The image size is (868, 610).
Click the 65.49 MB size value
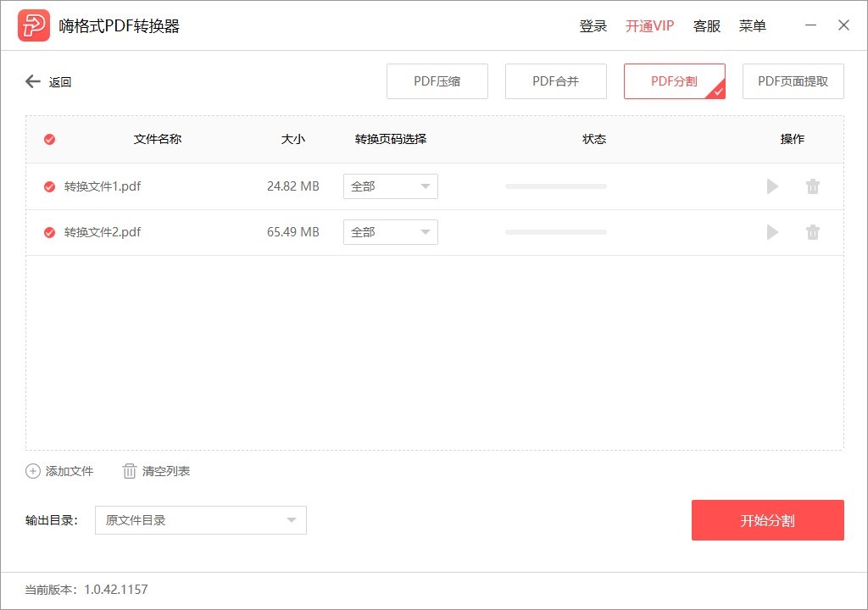(292, 232)
